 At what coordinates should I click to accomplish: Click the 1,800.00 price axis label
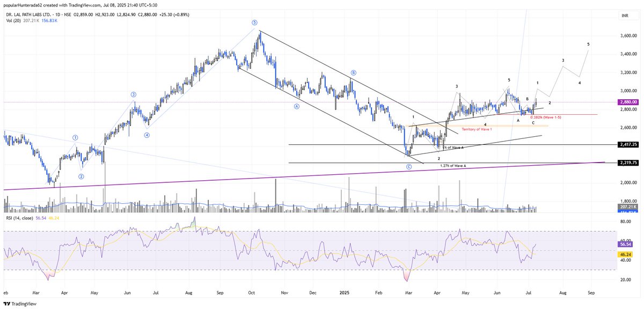click(627, 202)
